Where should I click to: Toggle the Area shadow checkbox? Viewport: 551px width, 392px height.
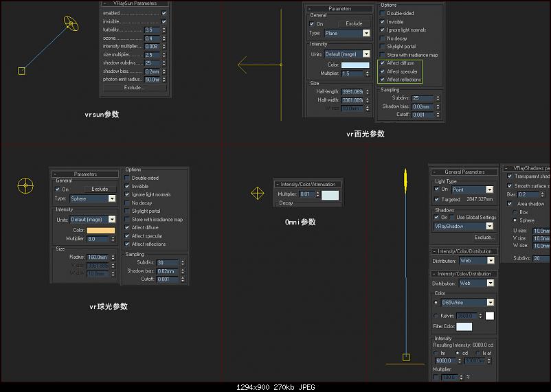pos(510,204)
